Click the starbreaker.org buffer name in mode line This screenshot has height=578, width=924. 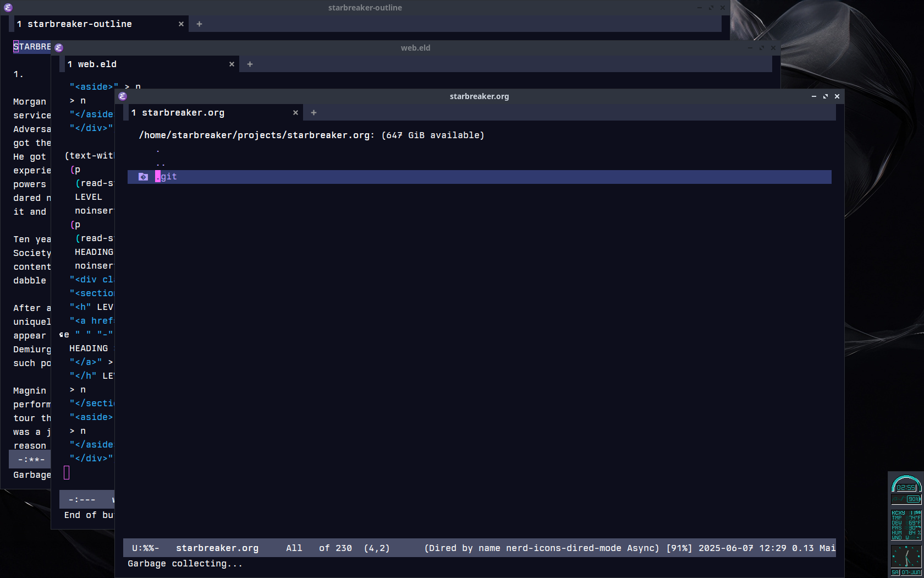click(x=217, y=548)
